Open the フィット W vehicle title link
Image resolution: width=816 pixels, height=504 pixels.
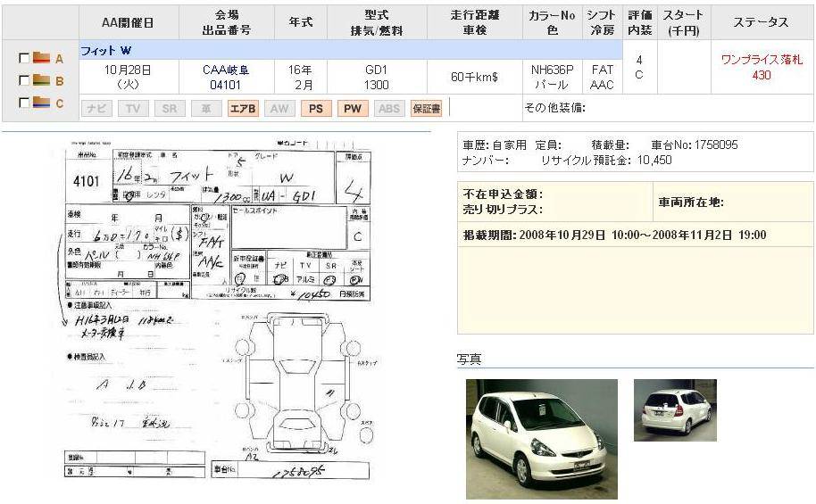point(105,51)
